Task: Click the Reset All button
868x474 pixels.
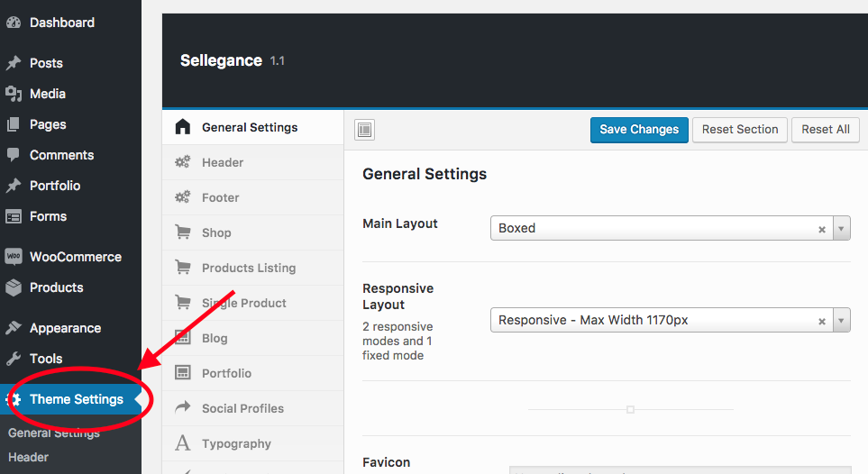Action: pos(826,130)
